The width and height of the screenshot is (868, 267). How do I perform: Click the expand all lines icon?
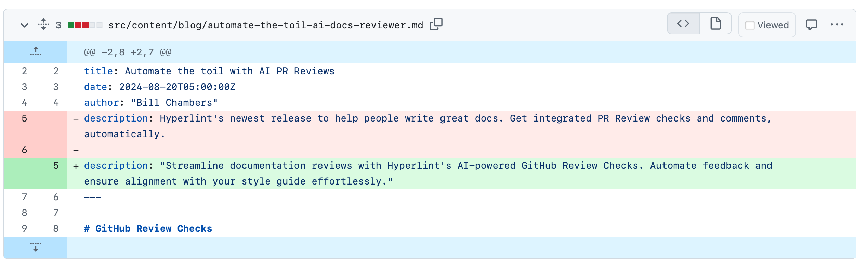[x=43, y=24]
